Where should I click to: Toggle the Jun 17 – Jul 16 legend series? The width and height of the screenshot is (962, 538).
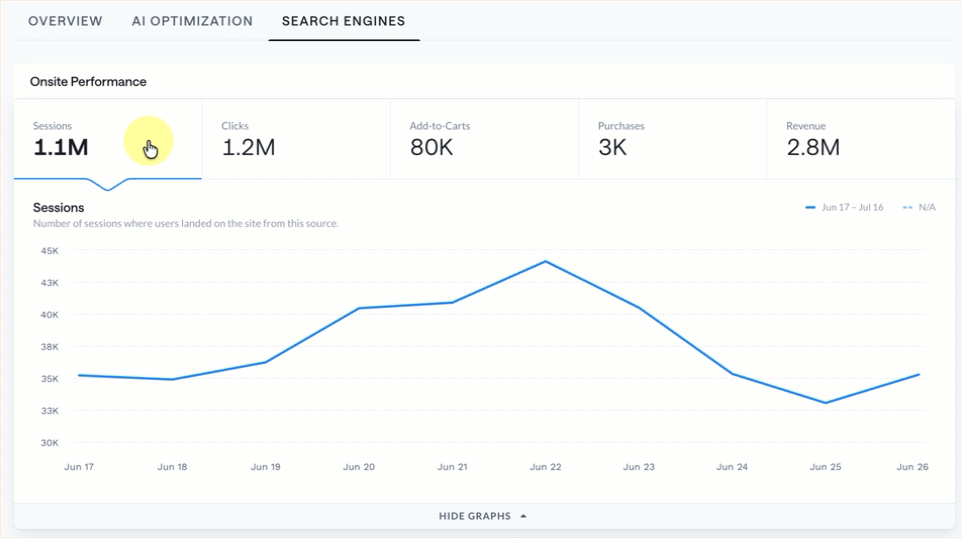[x=844, y=207]
